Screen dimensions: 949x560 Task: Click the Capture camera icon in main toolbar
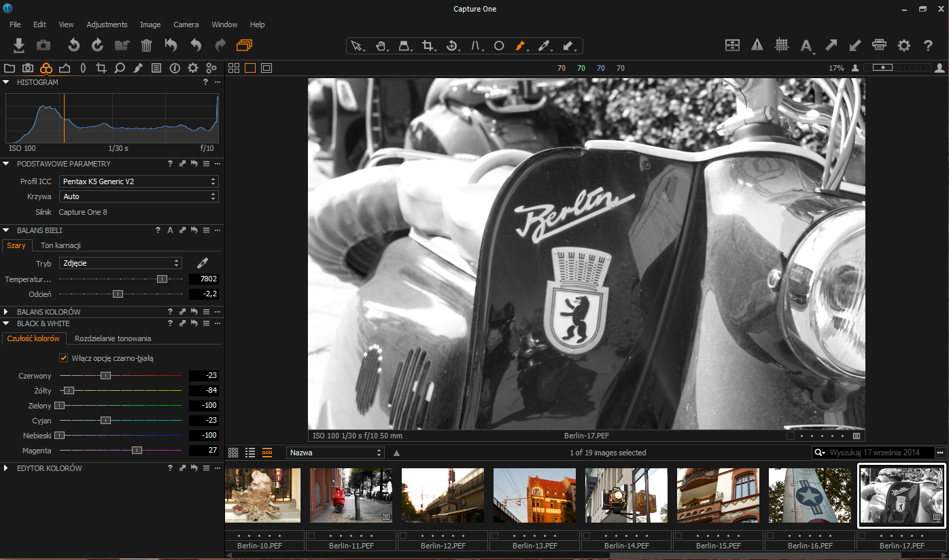pyautogui.click(x=44, y=46)
